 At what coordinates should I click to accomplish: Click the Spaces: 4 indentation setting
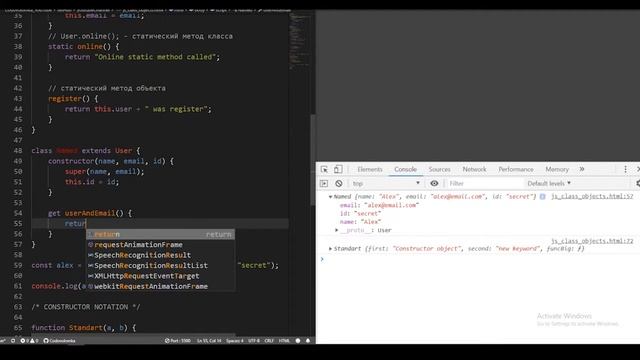coord(235,341)
